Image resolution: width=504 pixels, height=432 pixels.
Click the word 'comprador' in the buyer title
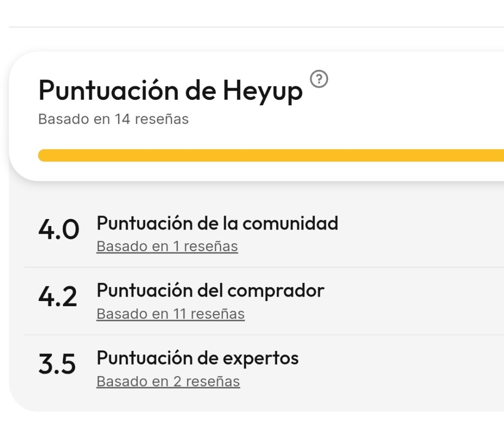pos(276,291)
